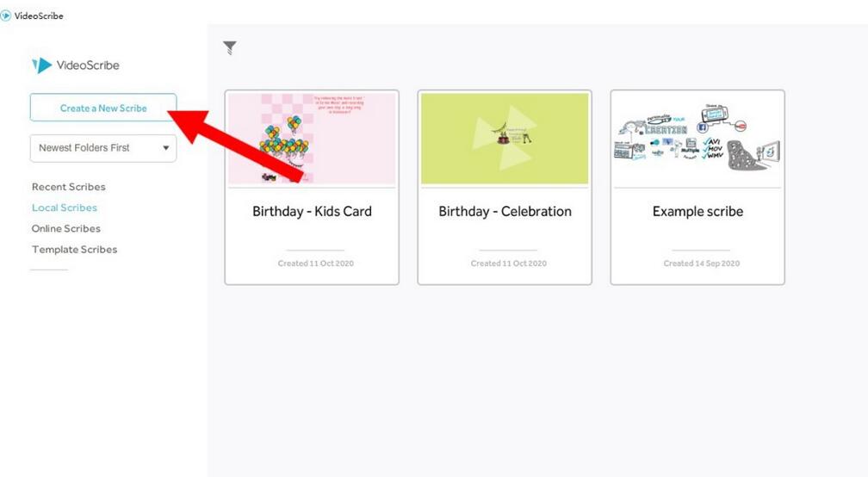The image size is (868, 477).
Task: Click the Birthday - Celebration title
Action: [x=505, y=212]
